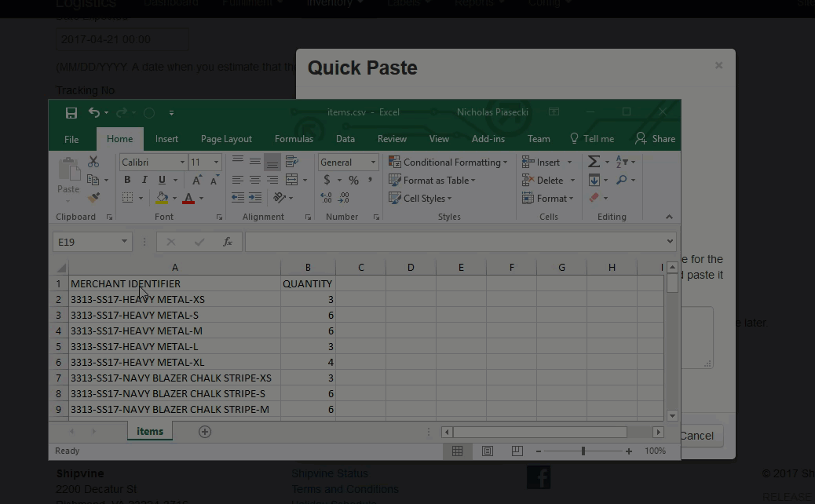The image size is (815, 504).
Task: Toggle Align Right
Action: coord(272,180)
